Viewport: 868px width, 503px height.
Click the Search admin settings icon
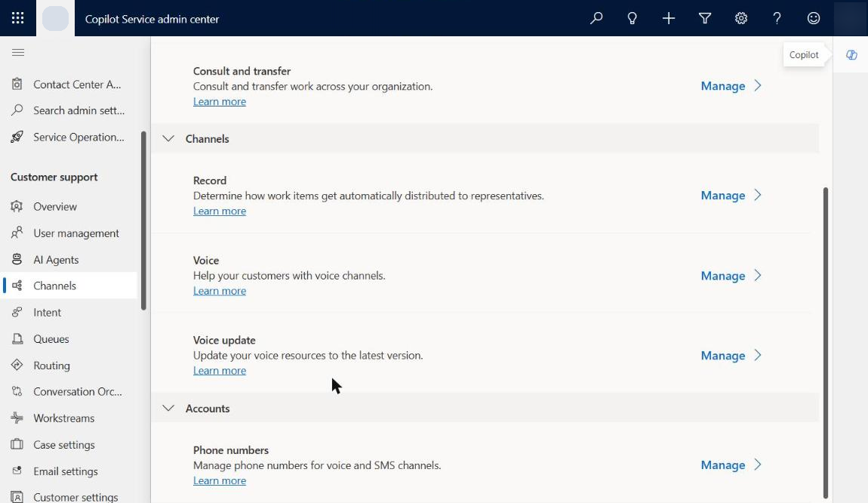tap(17, 110)
